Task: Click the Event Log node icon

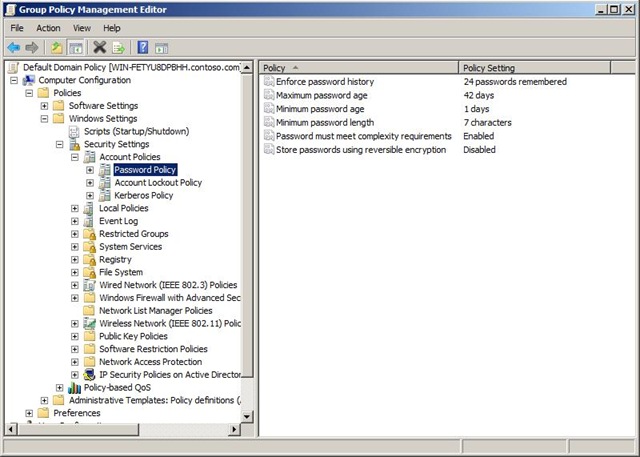Action: tap(89, 221)
